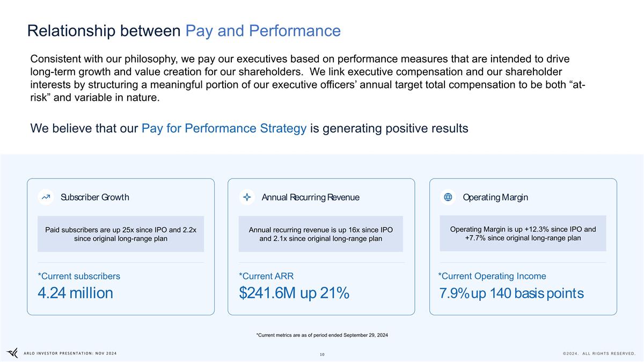
Task: Click the '7.9% up 140 basis points' figure
Action: tap(511, 293)
